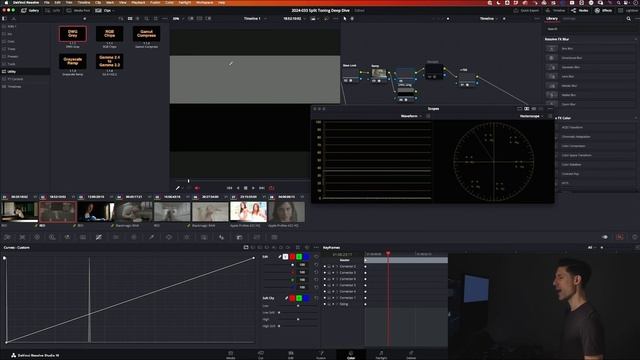This screenshot has height=360, width=640.
Task: Open the Waveform scope settings icon
Action: pyautogui.click(x=428, y=116)
